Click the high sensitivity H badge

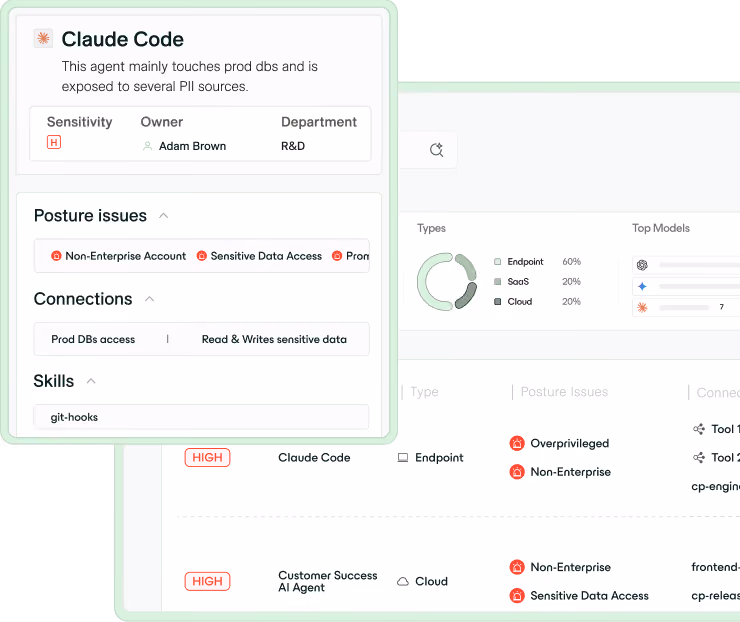[54, 142]
